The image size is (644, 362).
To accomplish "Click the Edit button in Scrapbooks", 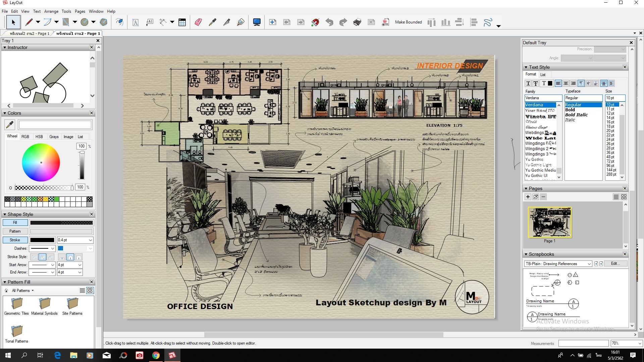I will (615, 263).
